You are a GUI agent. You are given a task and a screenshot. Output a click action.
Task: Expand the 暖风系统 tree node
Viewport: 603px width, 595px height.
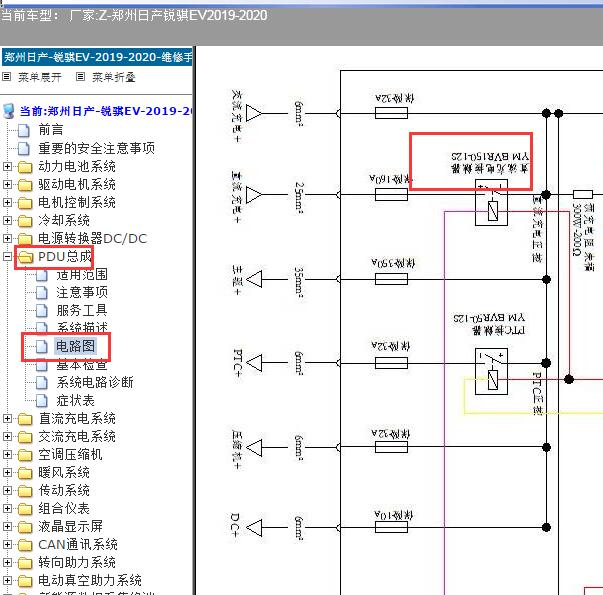point(7,472)
